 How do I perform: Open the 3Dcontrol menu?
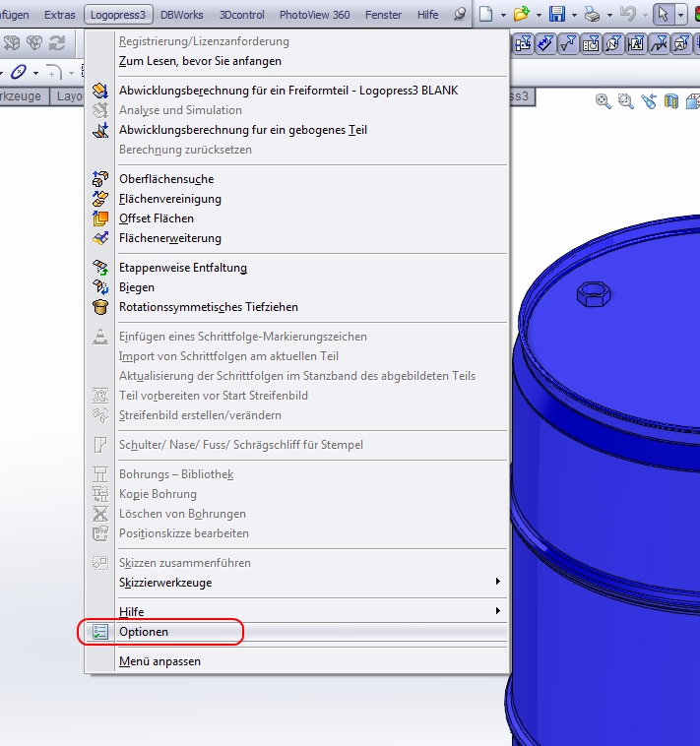pyautogui.click(x=242, y=15)
